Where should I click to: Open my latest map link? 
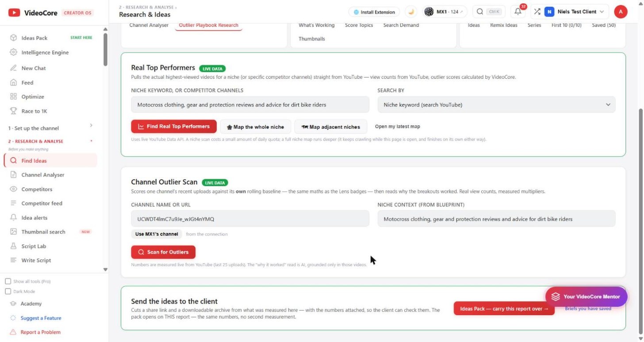tap(397, 127)
